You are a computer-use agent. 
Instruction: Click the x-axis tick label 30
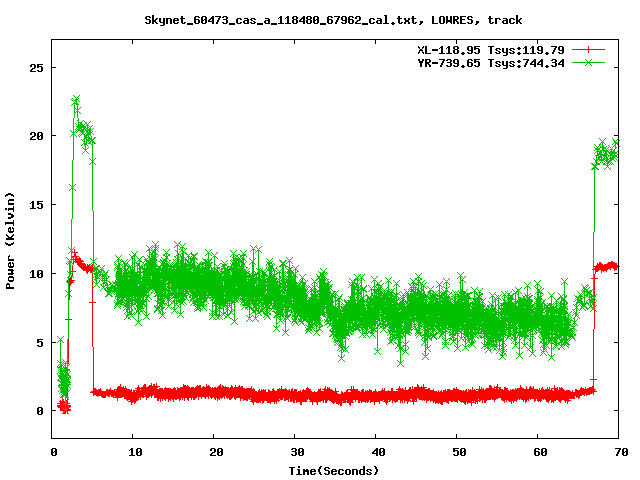coord(297,452)
